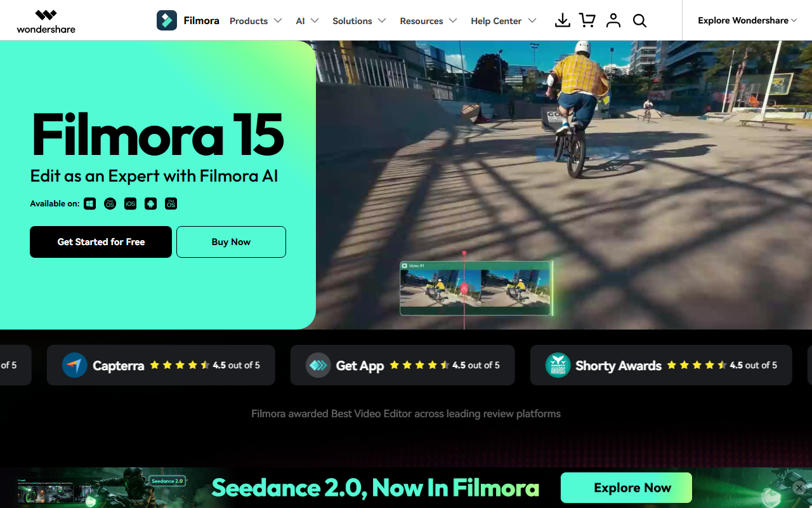Select the Windows platform icon
Image resolution: width=812 pixels, height=508 pixels.
90,204
